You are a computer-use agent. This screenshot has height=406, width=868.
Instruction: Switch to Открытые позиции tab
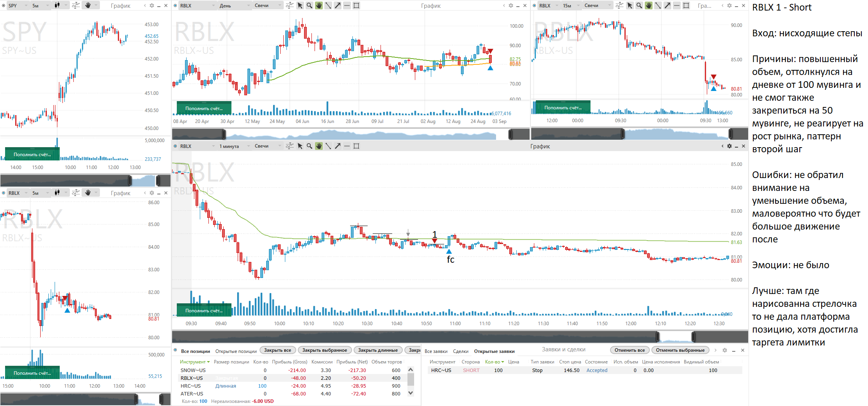pos(236,351)
